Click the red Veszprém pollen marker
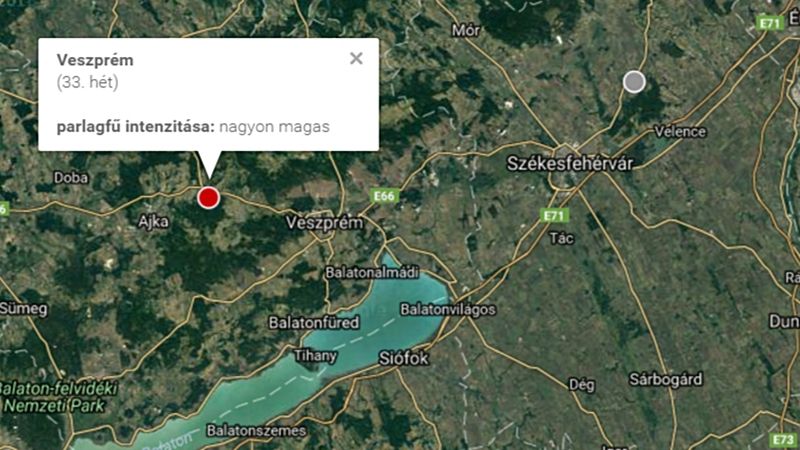Image resolution: width=800 pixels, height=450 pixels. click(x=209, y=197)
